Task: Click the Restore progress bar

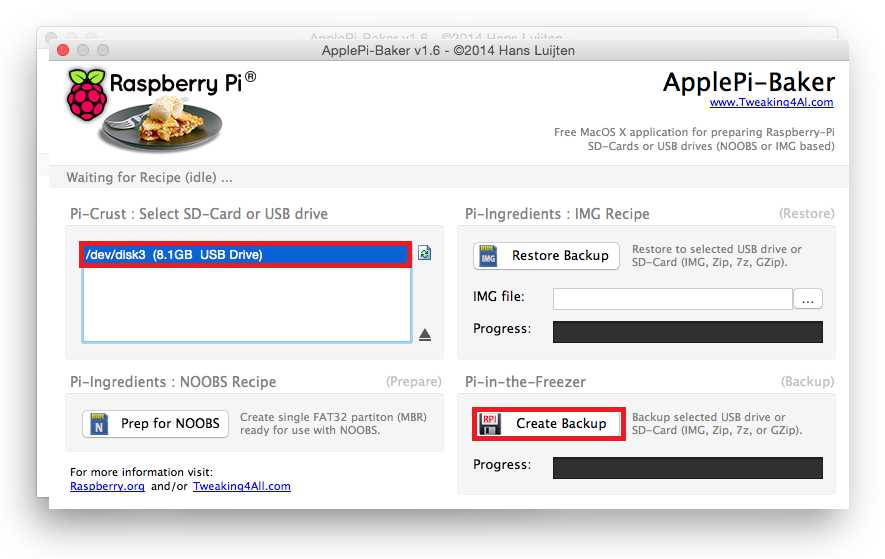Action: [688, 332]
